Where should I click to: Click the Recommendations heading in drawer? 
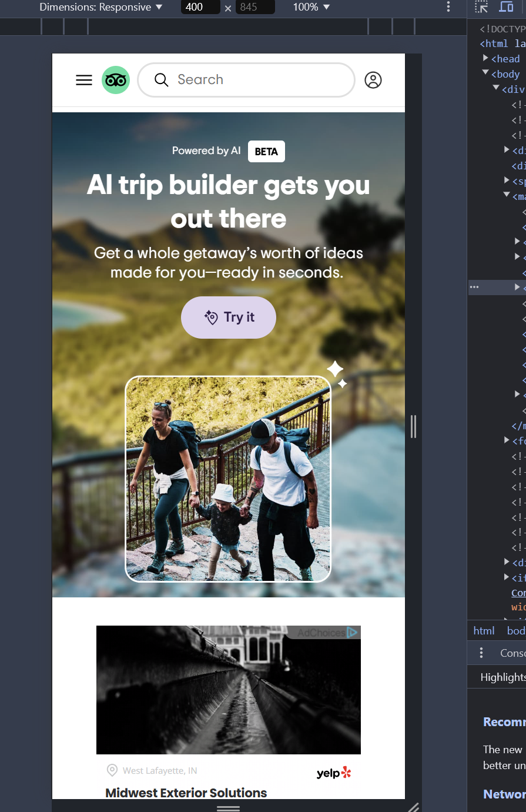[x=504, y=722]
